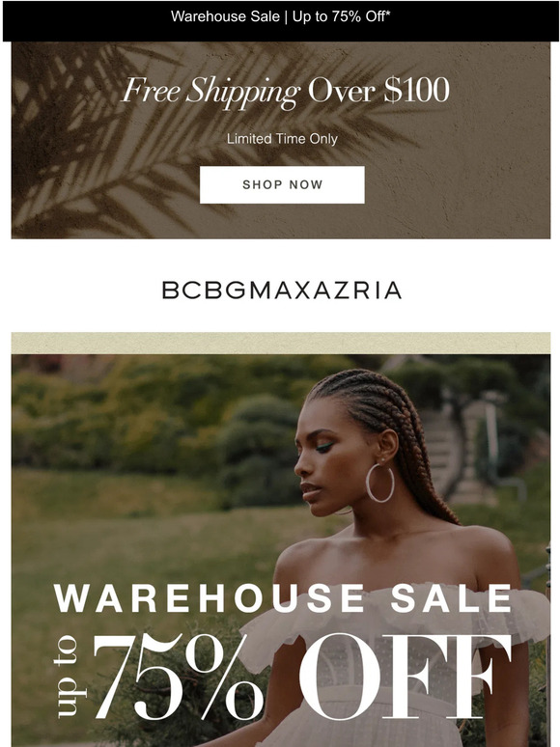
Task: Select the Free Shipping Over $100 headline
Action: point(285,91)
